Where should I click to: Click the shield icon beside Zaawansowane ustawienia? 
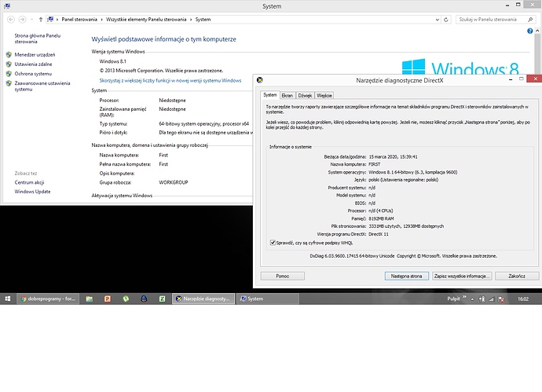click(x=9, y=83)
